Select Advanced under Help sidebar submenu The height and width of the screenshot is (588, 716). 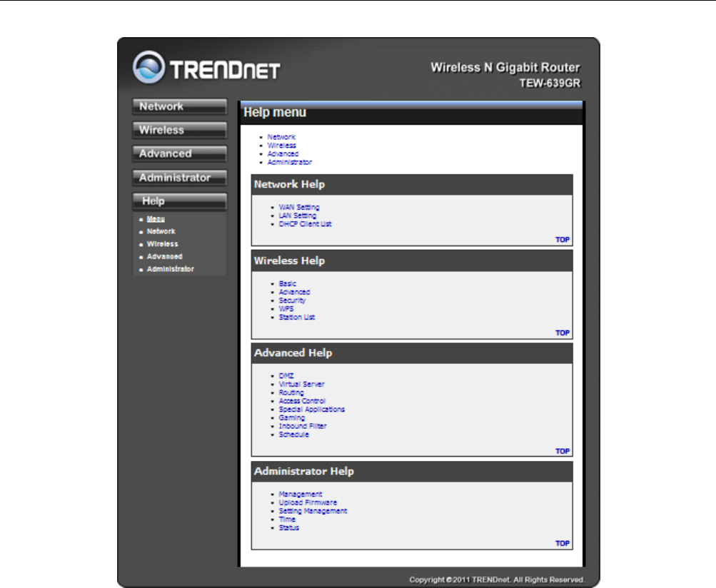(x=164, y=257)
